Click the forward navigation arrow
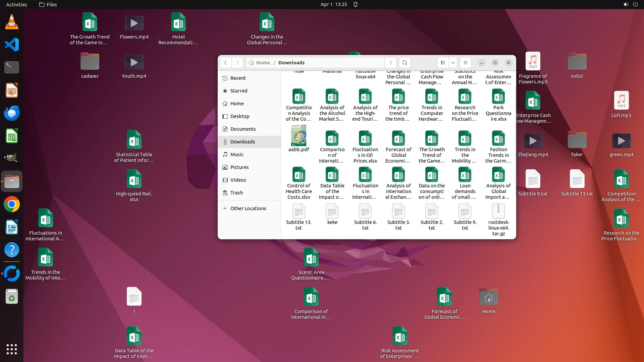Screen dimensions: 644x362 237,63
